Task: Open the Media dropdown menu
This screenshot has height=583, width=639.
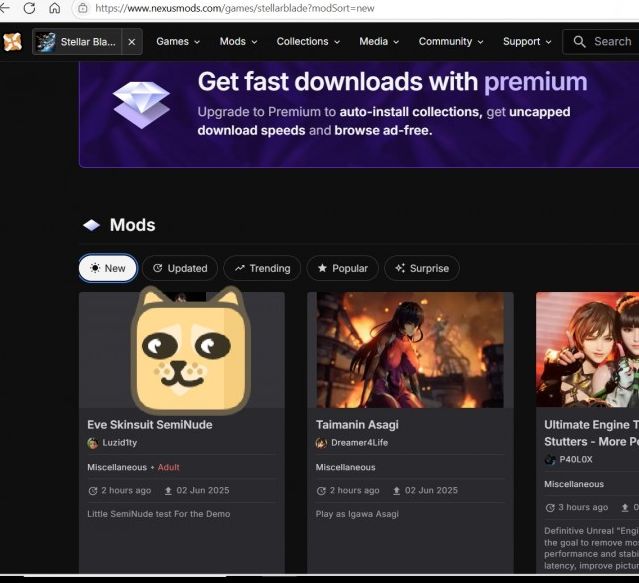Action: click(379, 42)
